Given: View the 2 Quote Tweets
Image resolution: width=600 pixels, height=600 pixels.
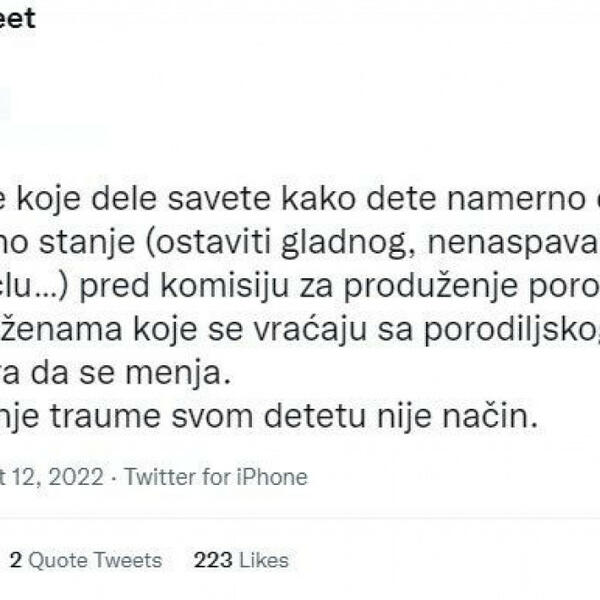Looking at the screenshot, I should tap(85, 560).
